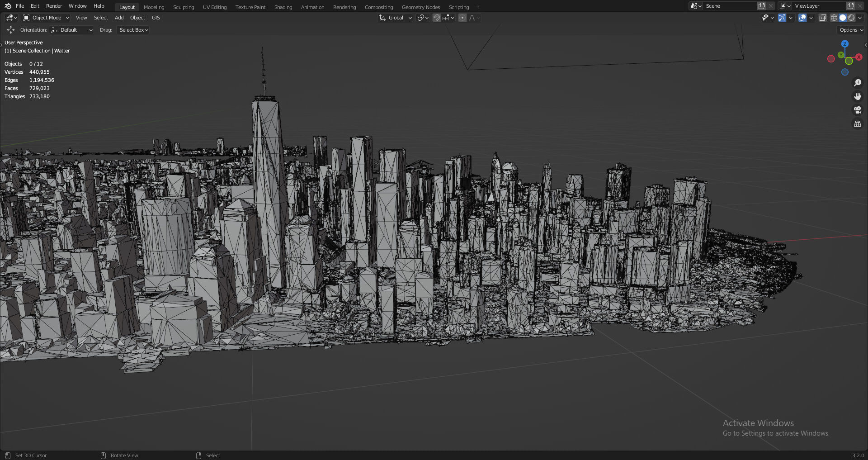
Task: Open the Object Mode dropdown
Action: click(46, 18)
